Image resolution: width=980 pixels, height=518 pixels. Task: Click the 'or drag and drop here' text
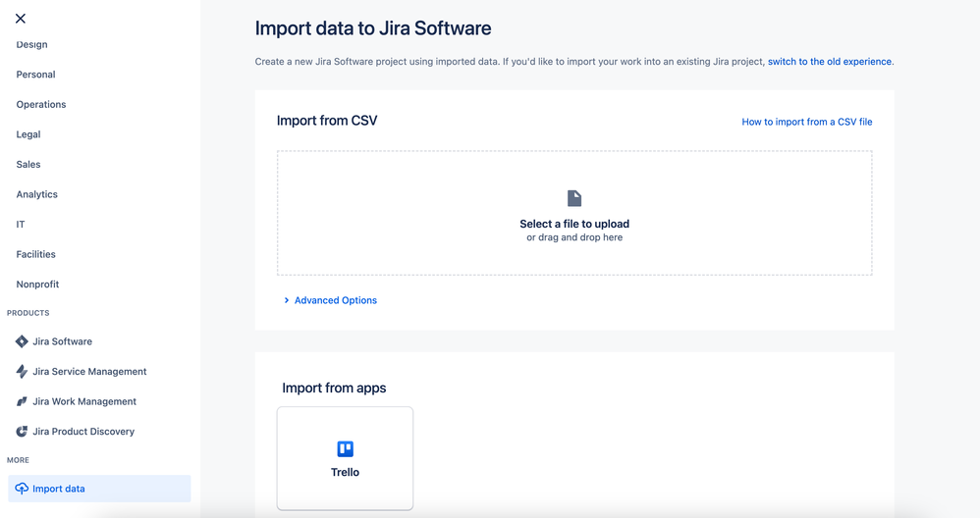(x=574, y=237)
